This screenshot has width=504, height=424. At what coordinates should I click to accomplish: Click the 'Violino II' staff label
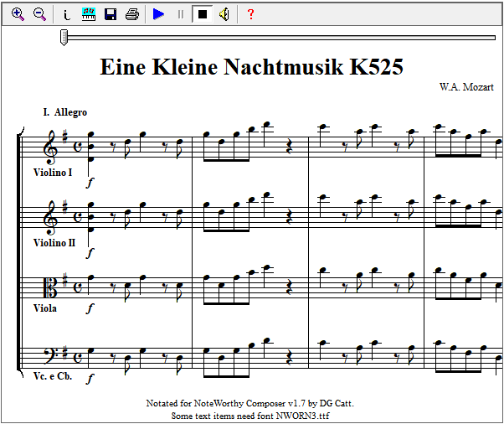(54, 242)
